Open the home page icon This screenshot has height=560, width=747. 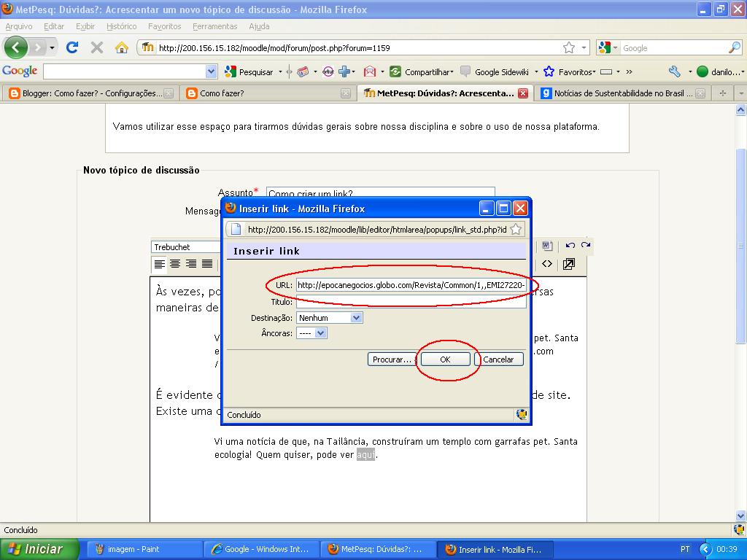[122, 47]
